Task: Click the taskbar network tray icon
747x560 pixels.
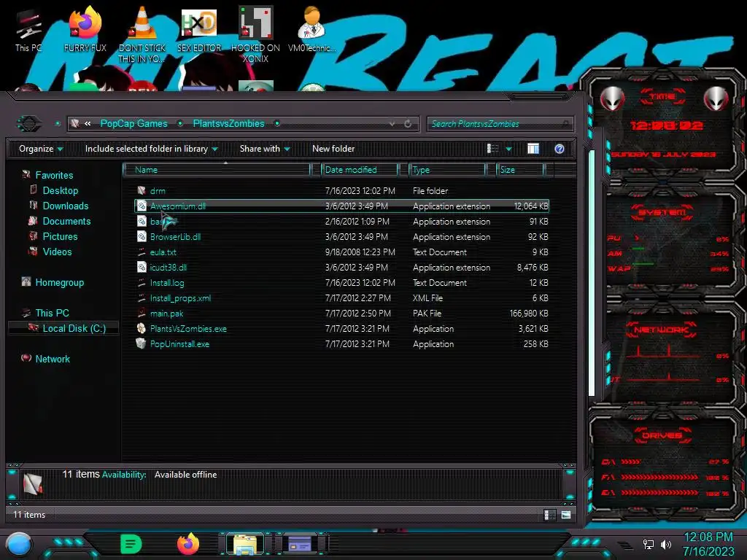Action: pos(649,544)
